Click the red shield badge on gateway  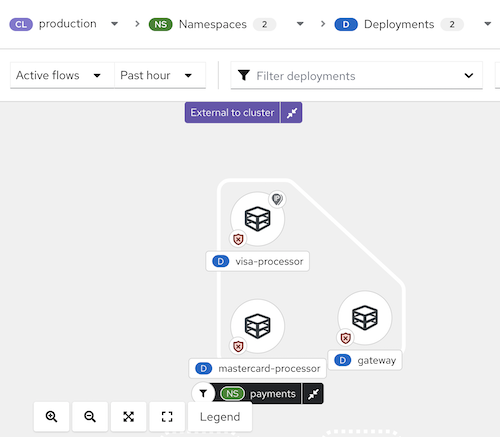345,338
